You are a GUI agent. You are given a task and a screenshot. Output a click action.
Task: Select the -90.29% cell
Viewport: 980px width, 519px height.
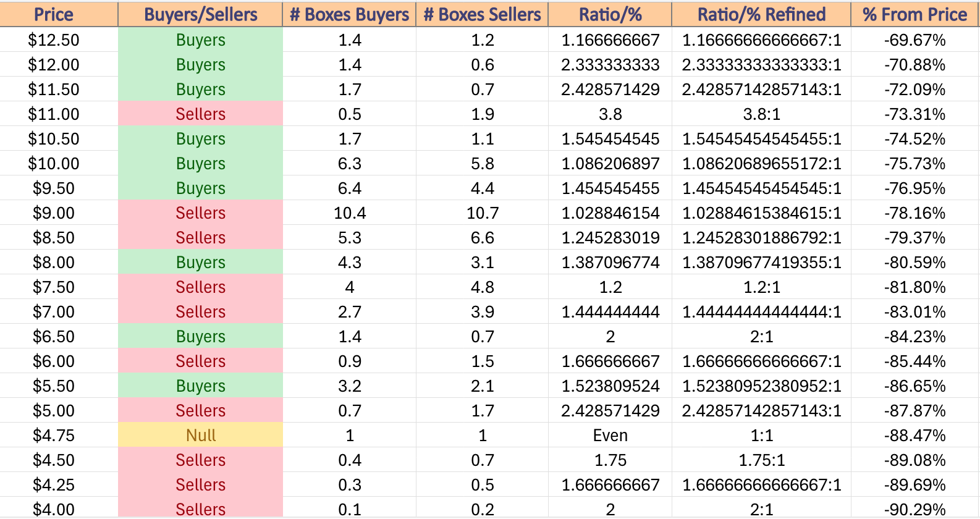915,508
